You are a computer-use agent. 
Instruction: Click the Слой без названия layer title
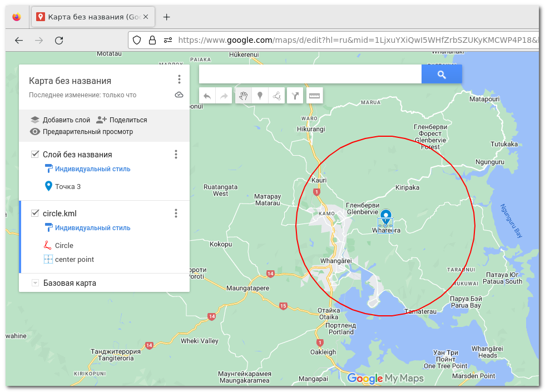[77, 155]
